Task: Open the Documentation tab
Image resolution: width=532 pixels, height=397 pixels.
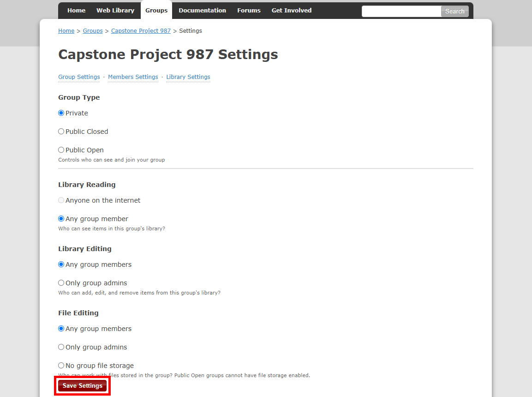Action: pyautogui.click(x=202, y=11)
